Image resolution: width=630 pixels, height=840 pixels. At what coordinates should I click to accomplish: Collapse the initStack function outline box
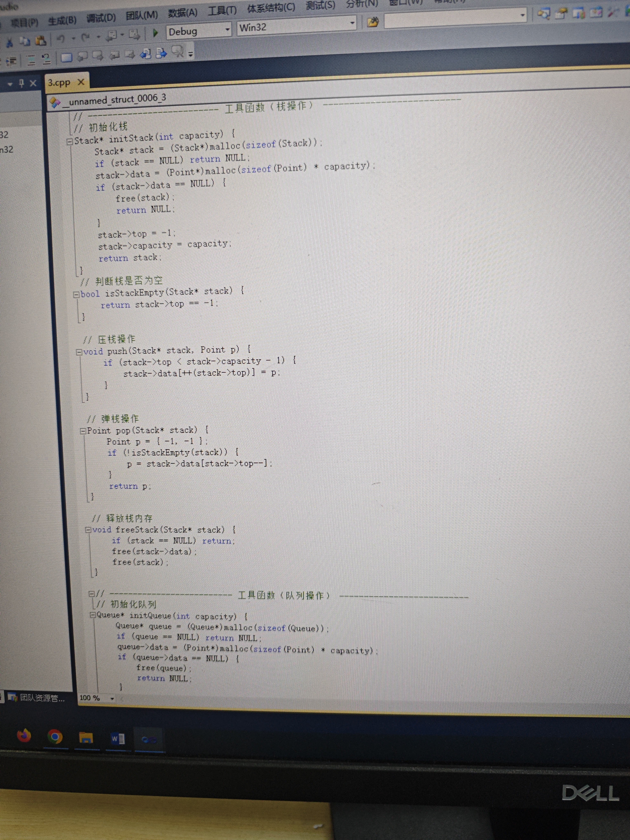click(70, 142)
